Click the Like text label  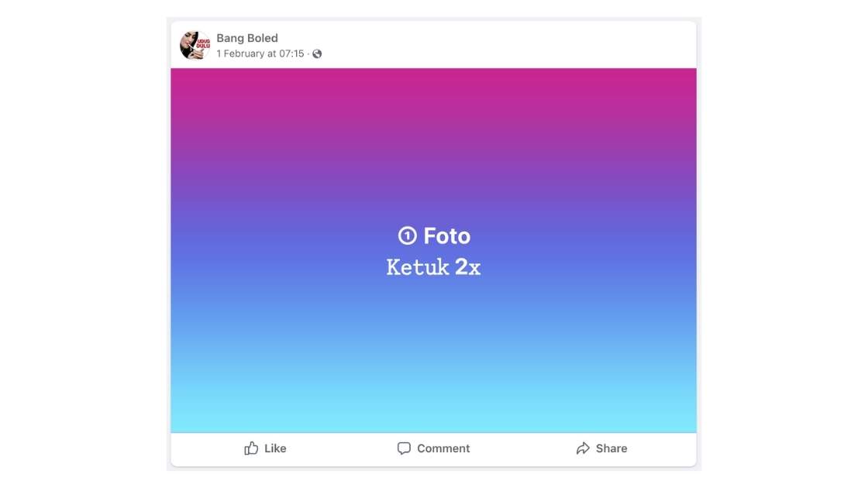coord(275,448)
